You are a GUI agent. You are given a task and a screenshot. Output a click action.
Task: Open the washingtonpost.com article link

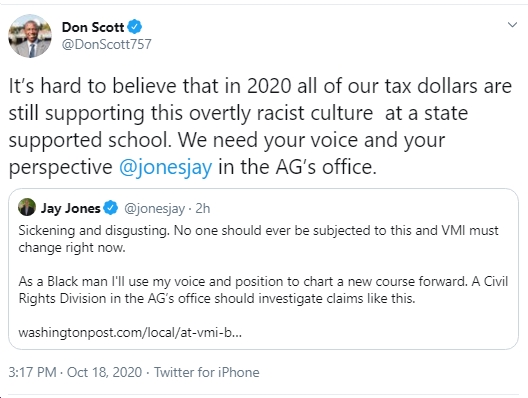pos(130,333)
